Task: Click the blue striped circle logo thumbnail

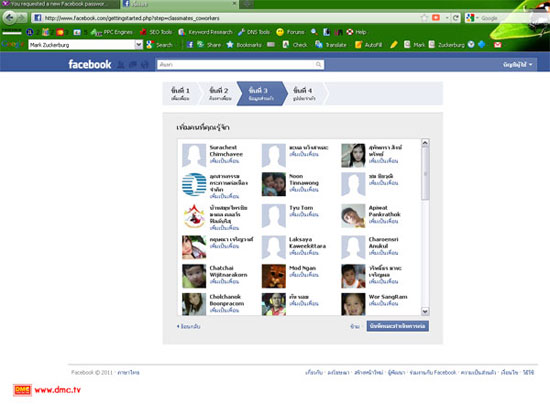Action: 194,184
